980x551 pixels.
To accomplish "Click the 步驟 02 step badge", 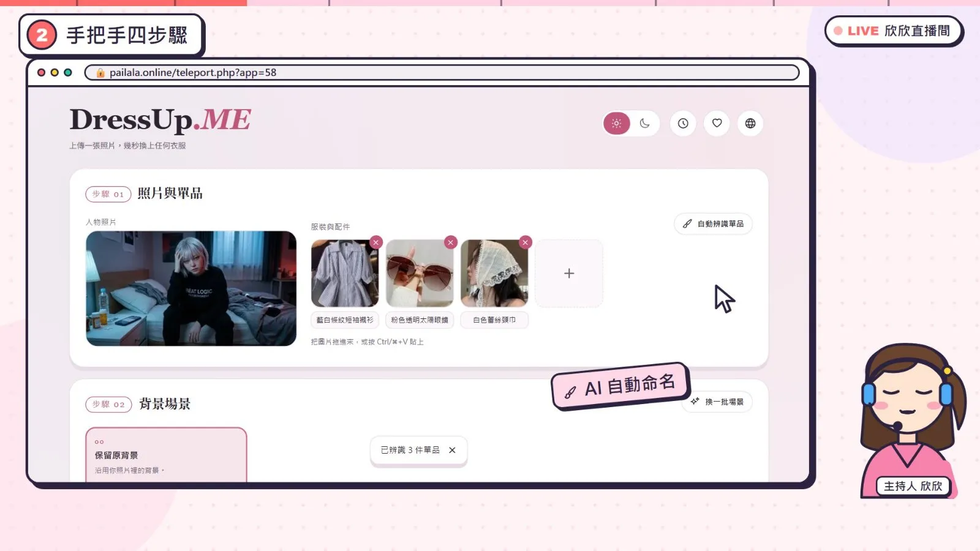I will 108,404.
